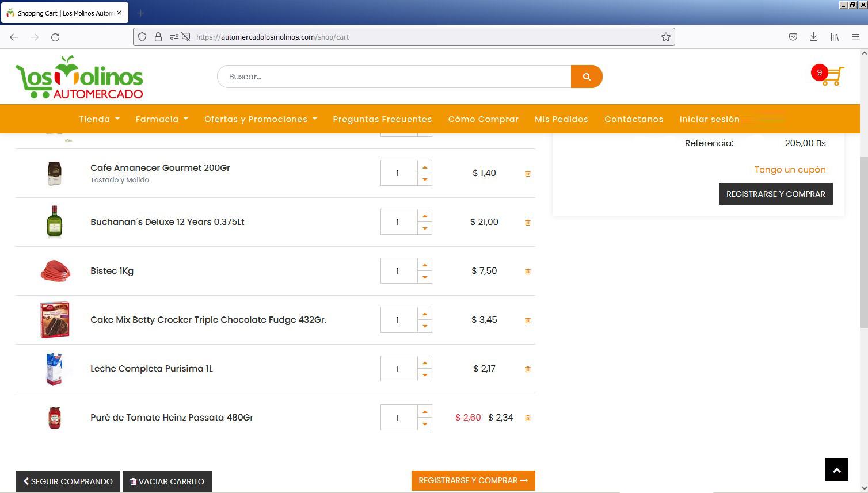Open Mis Pedidos in navigation bar
868x493 pixels.
pos(561,119)
